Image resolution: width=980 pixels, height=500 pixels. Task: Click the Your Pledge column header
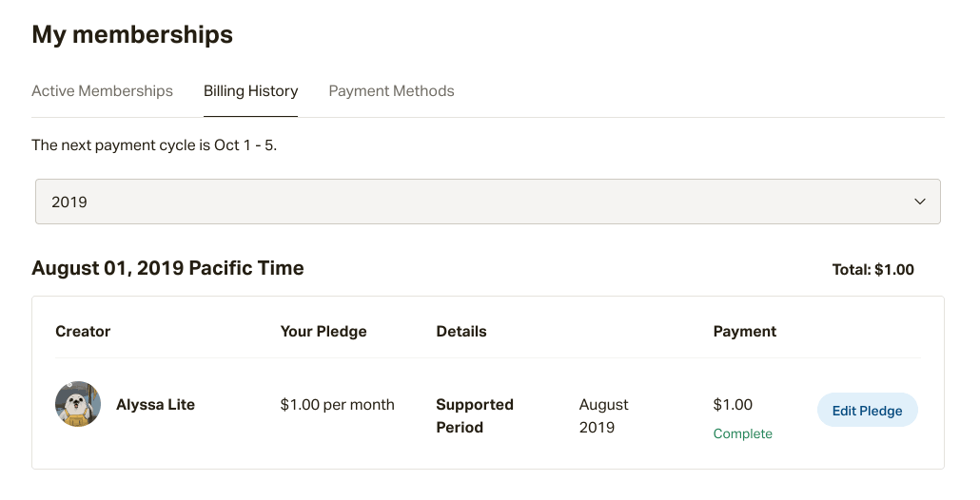click(x=323, y=332)
